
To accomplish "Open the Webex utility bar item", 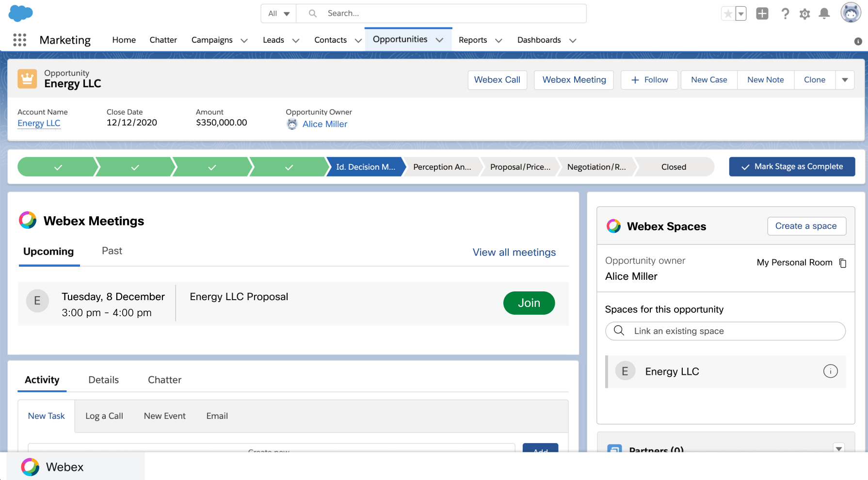I will point(76,466).
